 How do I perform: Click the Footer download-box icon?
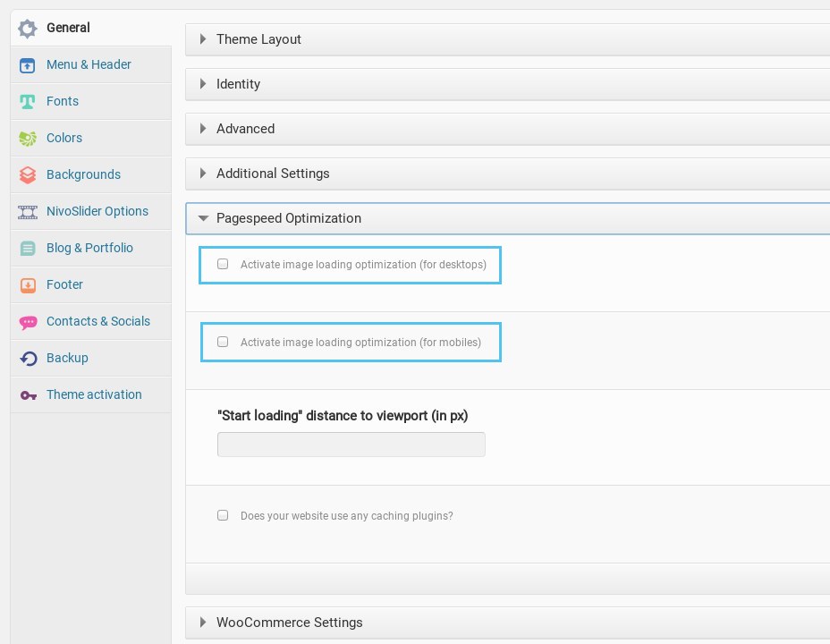coord(28,285)
